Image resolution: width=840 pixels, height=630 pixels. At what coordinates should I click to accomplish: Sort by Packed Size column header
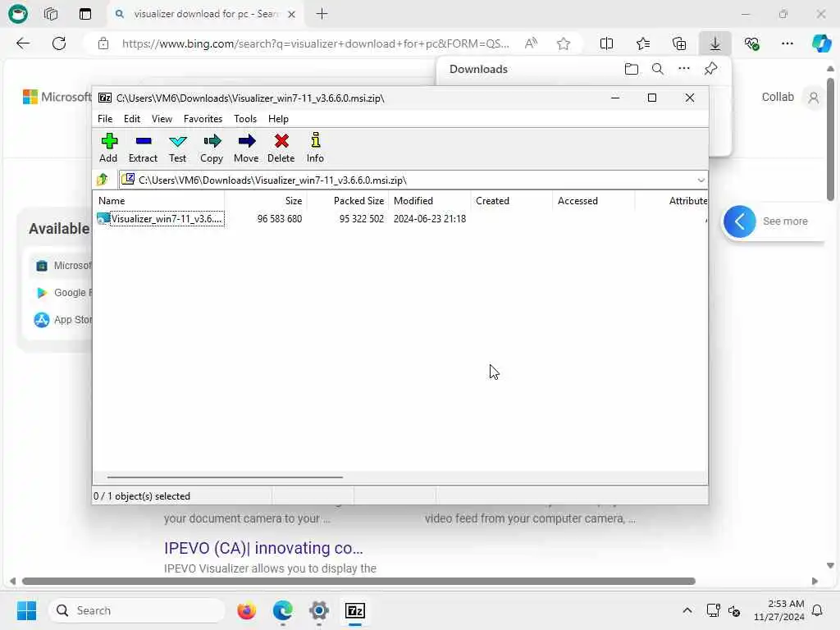(x=348, y=201)
